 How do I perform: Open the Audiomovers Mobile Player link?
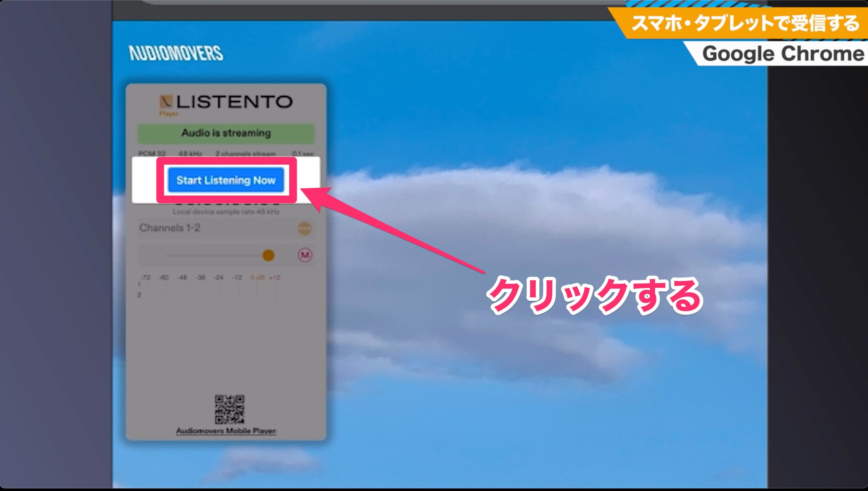[x=226, y=431]
